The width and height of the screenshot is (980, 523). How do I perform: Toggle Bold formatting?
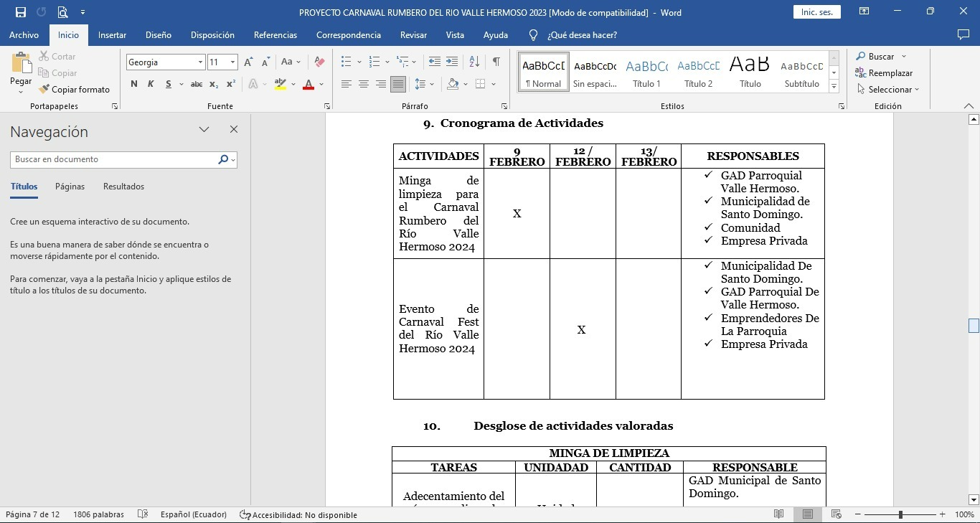[134, 84]
